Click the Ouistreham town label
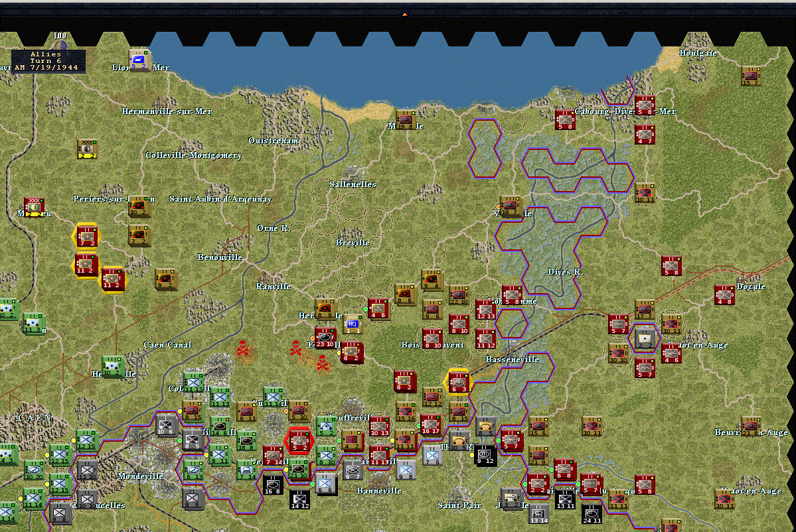The height and width of the screenshot is (532, 796). (x=273, y=141)
